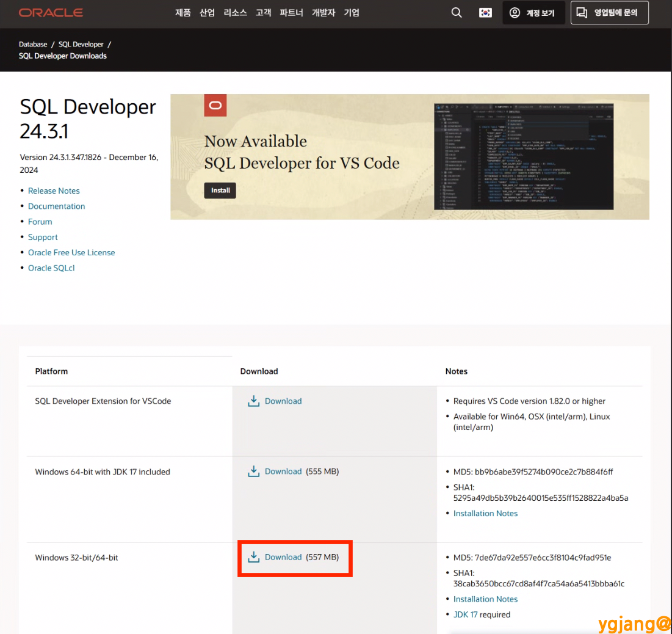Click MD5 7de67da92e557e6cc3f8104c9fad951e text
Viewport: 672px width, 634px height.
point(532,558)
